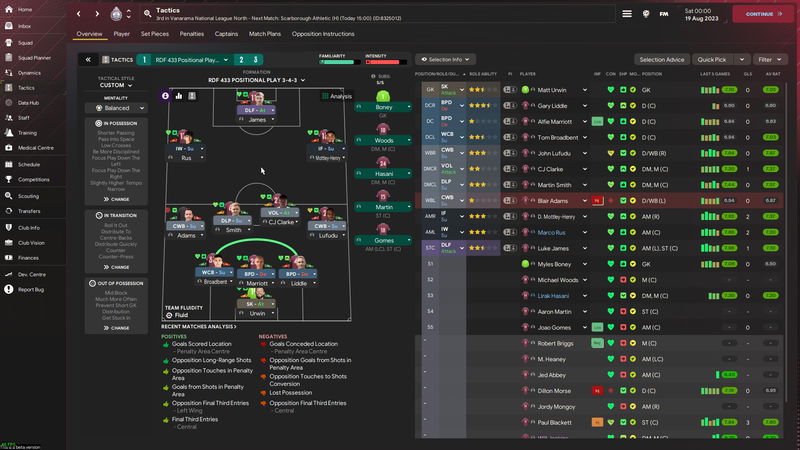Open the Filter dropdown
This screenshot has height=450, width=800.
770,60
